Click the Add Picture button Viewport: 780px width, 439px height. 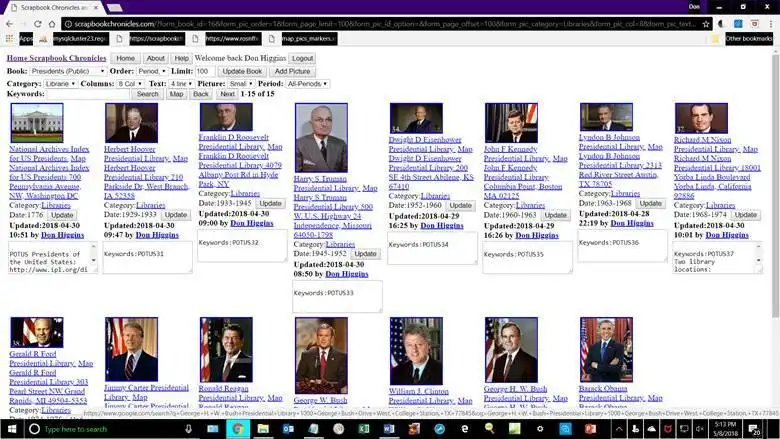pos(292,71)
